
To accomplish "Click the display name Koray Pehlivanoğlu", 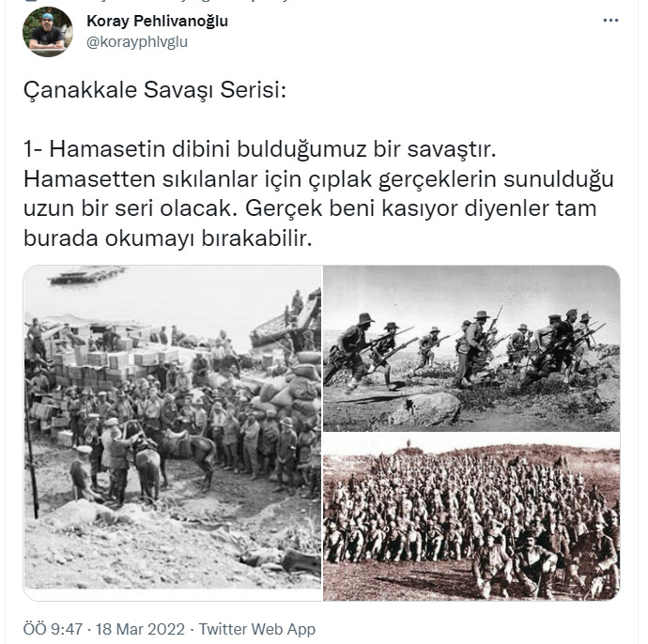I will [x=158, y=21].
